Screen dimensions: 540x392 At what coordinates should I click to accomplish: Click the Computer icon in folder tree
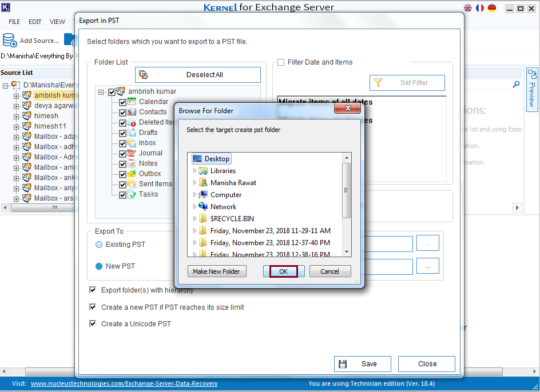coord(203,195)
